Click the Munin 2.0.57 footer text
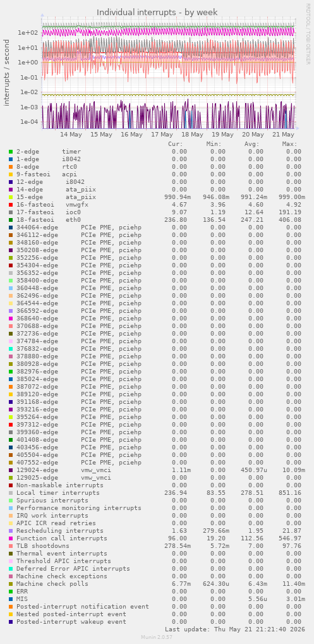Image resolution: width=314 pixels, height=644 pixels. coord(157,637)
